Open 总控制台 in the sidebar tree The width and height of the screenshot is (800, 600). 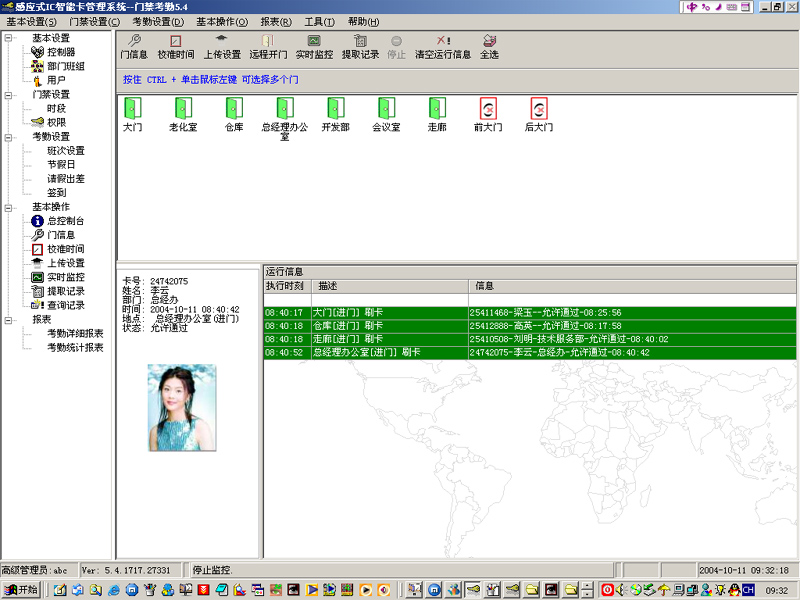tap(65, 221)
